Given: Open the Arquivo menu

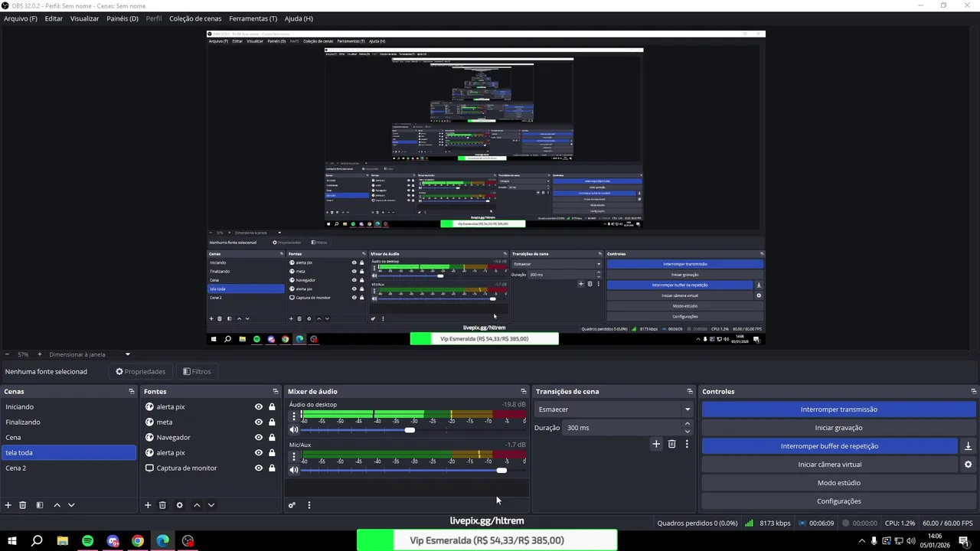Looking at the screenshot, I should click(x=21, y=18).
